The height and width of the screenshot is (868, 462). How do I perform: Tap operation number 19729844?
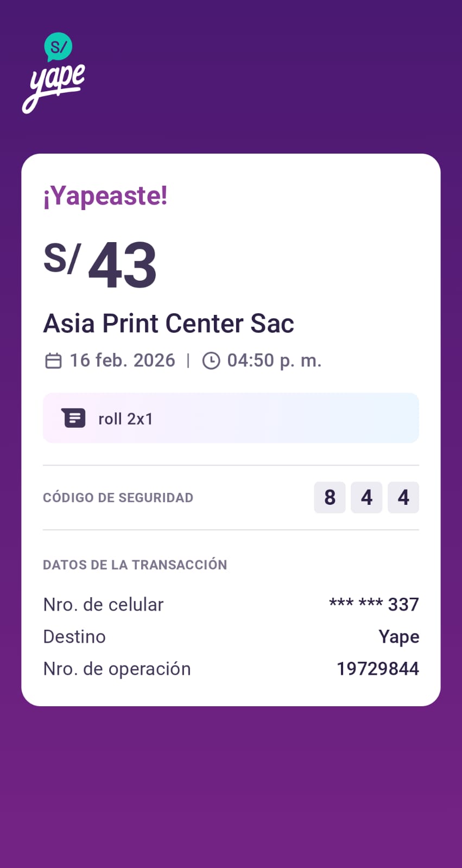pos(378,669)
